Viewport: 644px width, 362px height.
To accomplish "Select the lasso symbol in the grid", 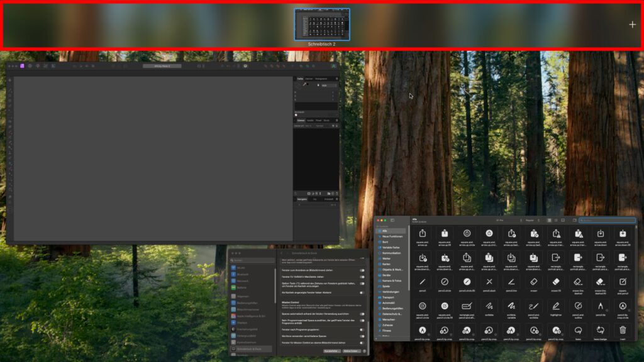I will pos(578,330).
